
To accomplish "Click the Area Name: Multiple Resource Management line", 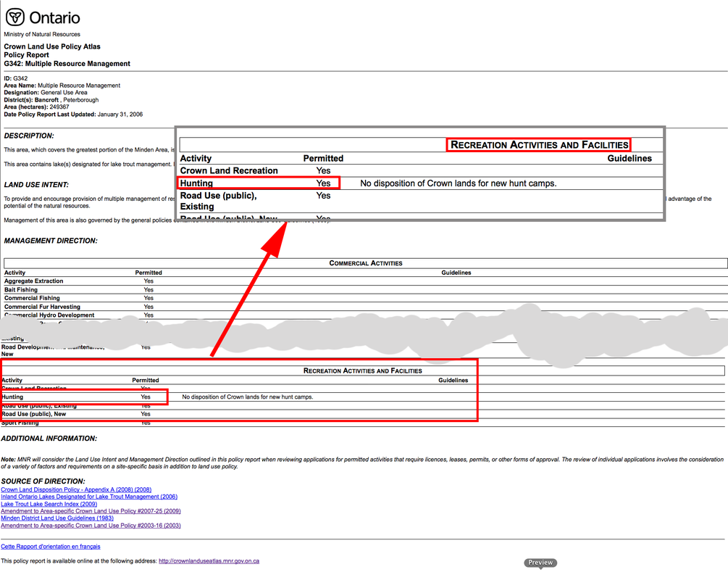I will click(62, 86).
